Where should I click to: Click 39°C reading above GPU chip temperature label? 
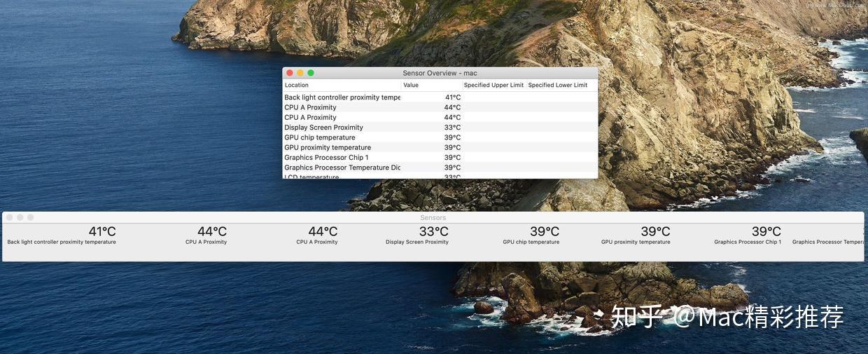pos(545,231)
